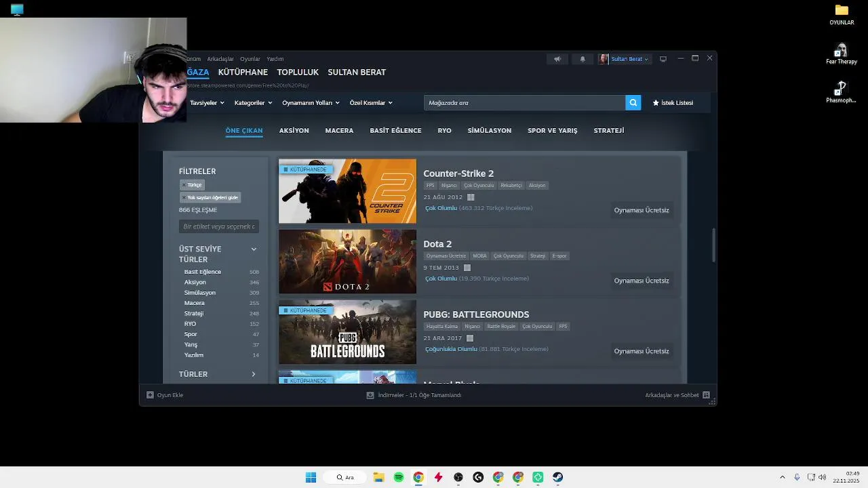The image size is (868, 488).
Task: Open OYUNLAR desktop folder
Action: 842,14
